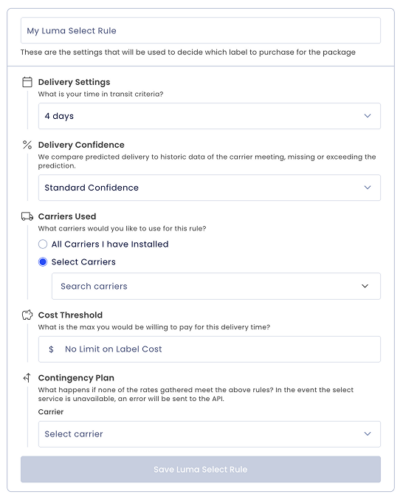
Task: Click the percent icon beside Delivery Confidence
Action: point(27,145)
